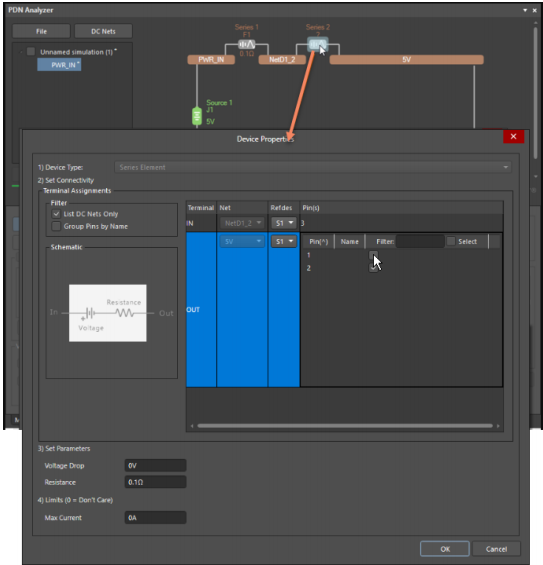Image resolution: width=543 pixels, height=565 pixels.
Task: Open the IN row S1 refdes dropdown
Action: point(284,223)
